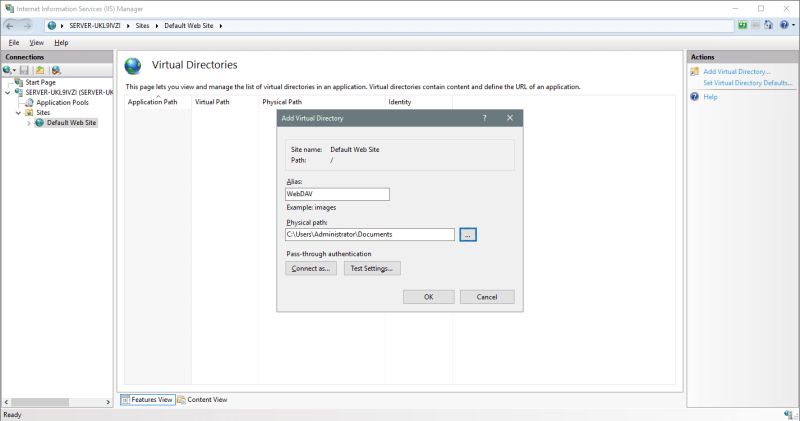The image size is (800, 421).
Task: Switch to Content View tab
Action: click(202, 400)
